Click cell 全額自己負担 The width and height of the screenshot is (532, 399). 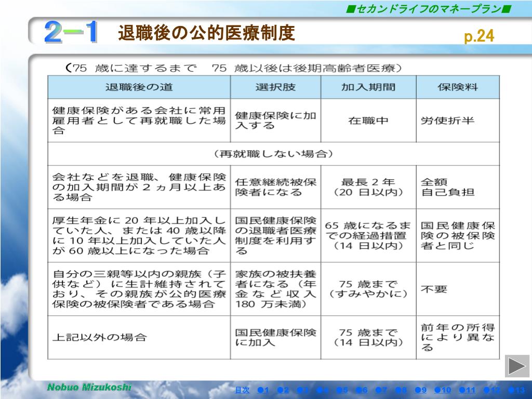click(458, 187)
